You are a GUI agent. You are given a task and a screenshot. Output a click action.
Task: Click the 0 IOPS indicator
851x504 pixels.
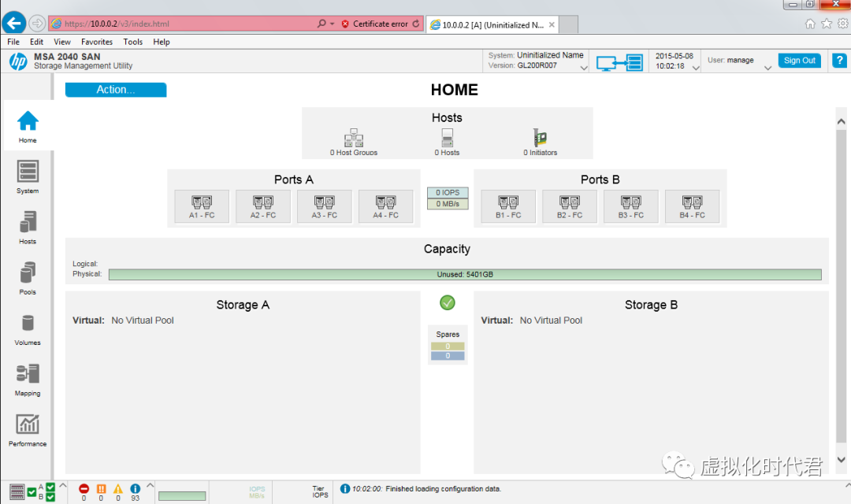click(x=448, y=193)
